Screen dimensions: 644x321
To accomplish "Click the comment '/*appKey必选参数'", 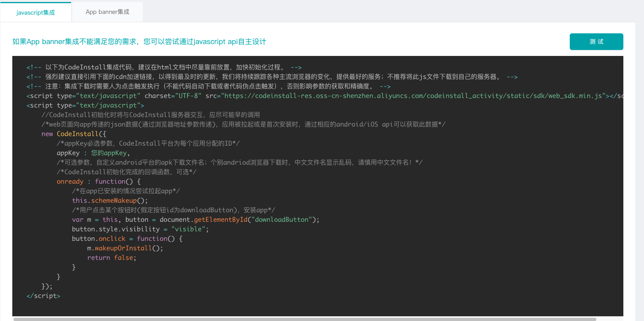I will [148, 143].
